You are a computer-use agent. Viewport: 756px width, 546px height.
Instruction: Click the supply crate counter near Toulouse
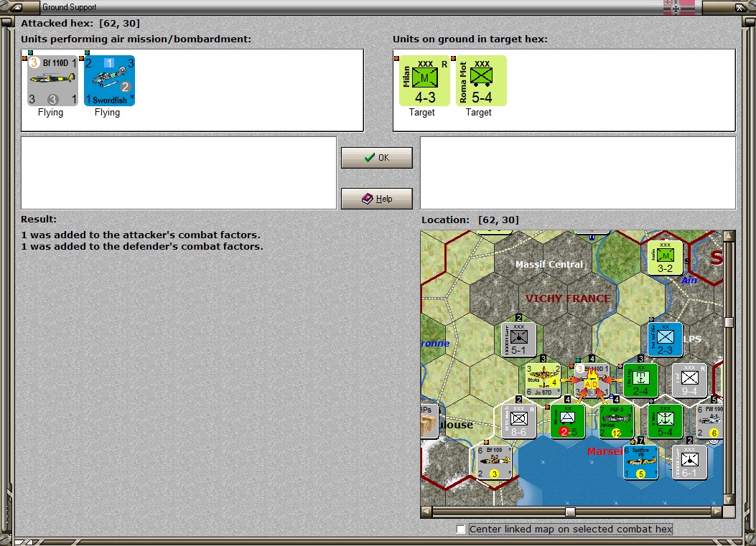pos(429,422)
